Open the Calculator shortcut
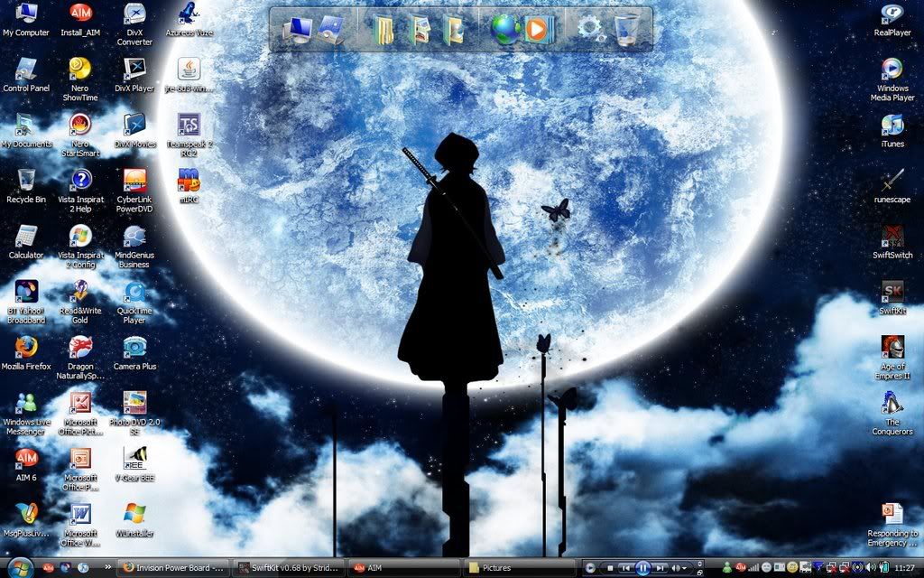 coord(26,242)
